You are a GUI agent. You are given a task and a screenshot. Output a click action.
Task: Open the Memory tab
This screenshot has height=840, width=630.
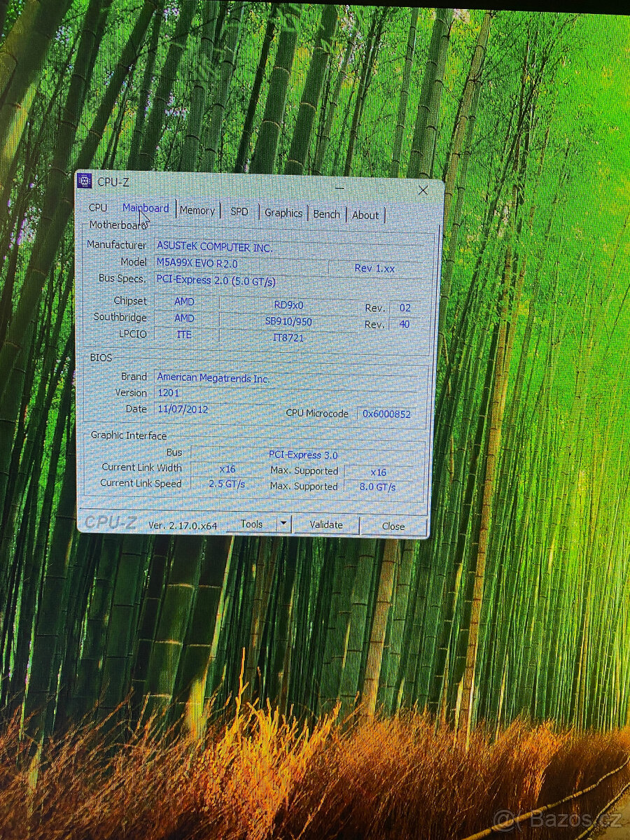click(x=198, y=210)
